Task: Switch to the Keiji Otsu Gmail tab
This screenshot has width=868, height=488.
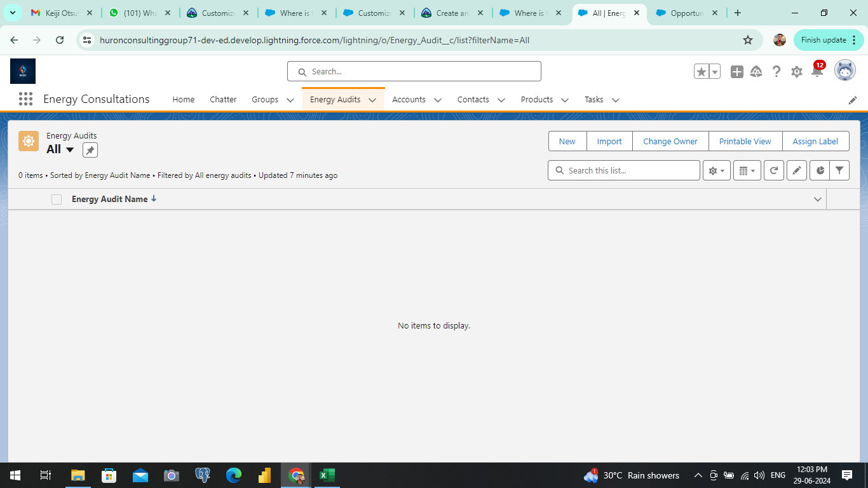Action: 62,13
